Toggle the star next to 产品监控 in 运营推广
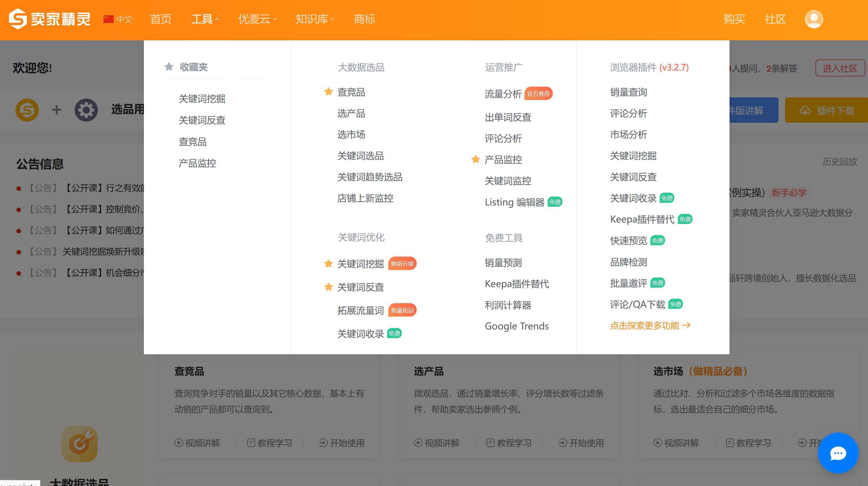The height and width of the screenshot is (486, 868). (475, 159)
